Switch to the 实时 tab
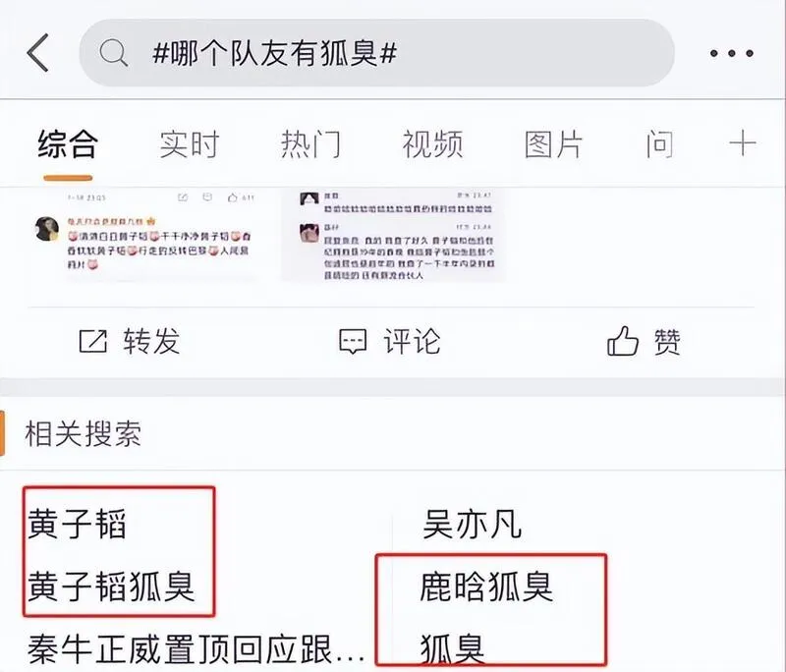This screenshot has height=672, width=786. click(190, 144)
